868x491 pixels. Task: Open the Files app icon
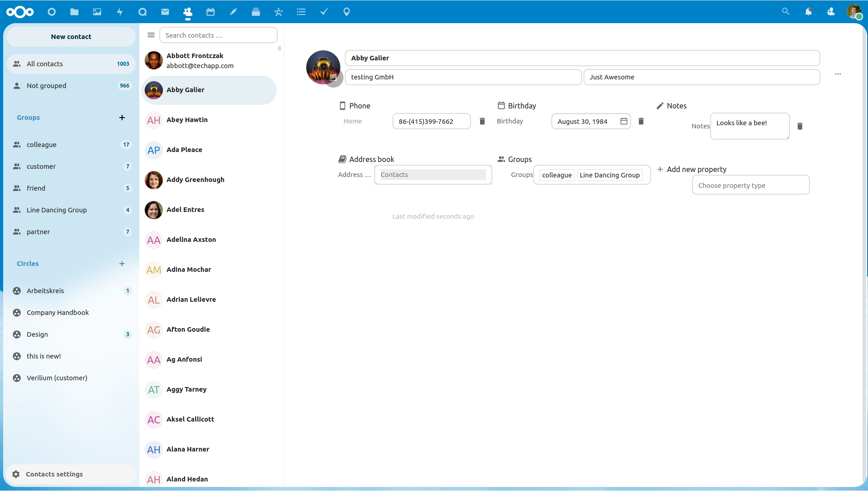pyautogui.click(x=74, y=12)
